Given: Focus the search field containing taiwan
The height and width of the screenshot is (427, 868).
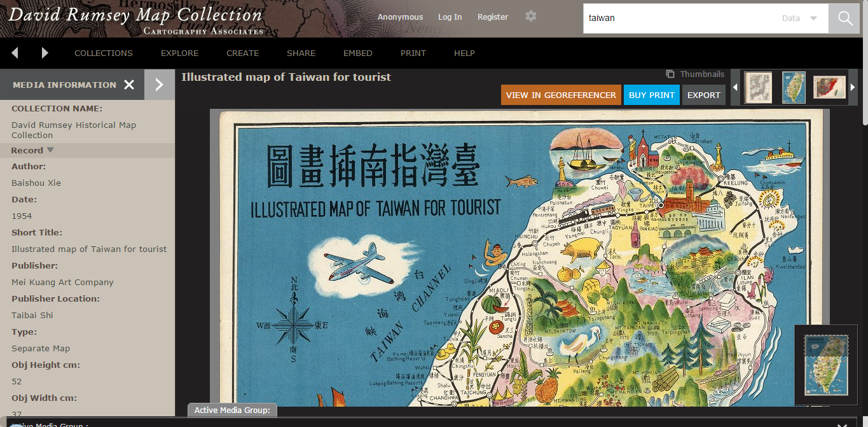Looking at the screenshot, I should 680,18.
